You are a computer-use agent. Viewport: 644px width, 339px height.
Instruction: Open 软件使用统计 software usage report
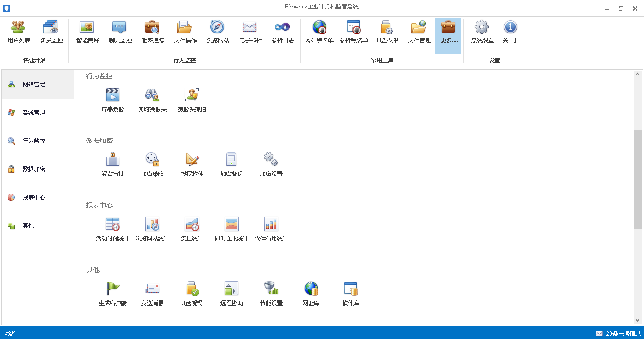point(271,229)
